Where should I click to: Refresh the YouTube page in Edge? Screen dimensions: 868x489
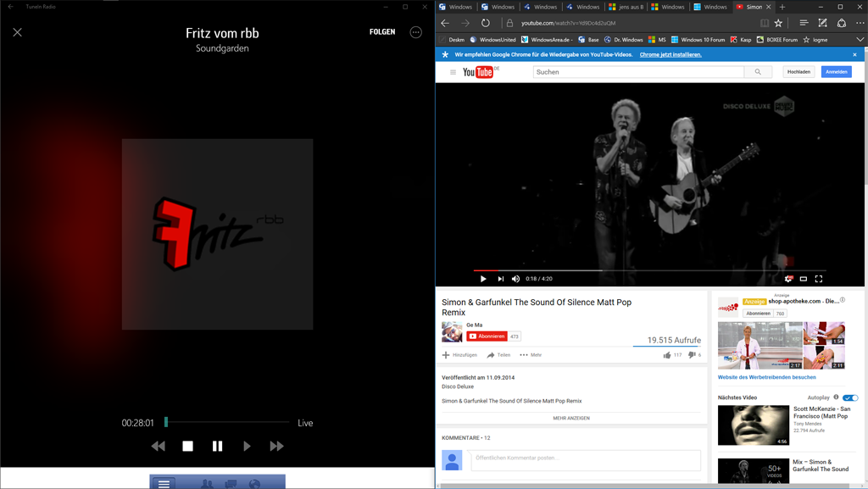pos(486,23)
